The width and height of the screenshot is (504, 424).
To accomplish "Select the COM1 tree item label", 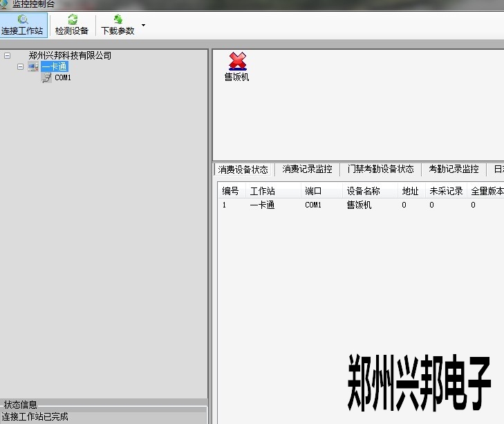I will coord(63,77).
